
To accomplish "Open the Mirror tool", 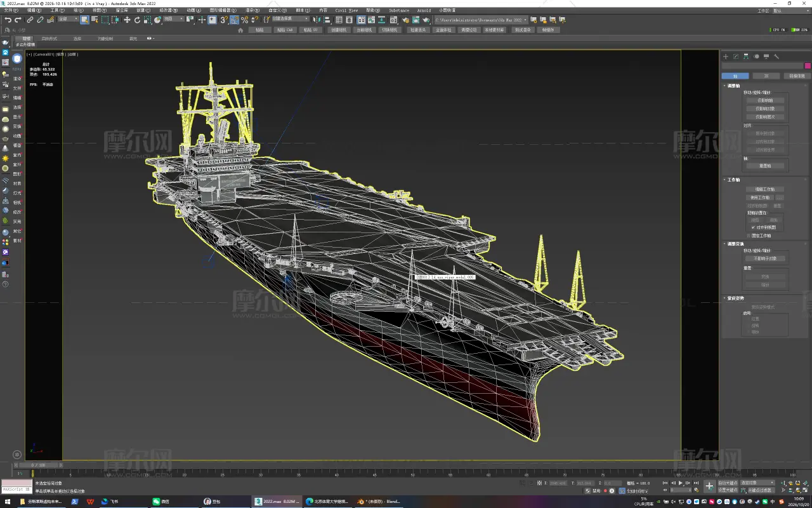I will coord(315,20).
